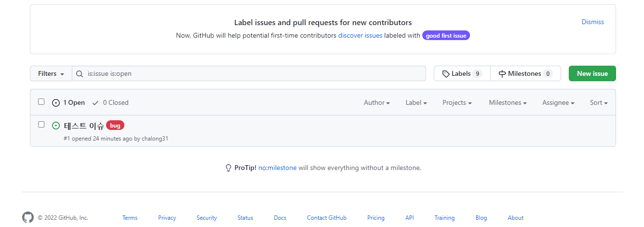This screenshot has height=227, width=644.
Task: Click the GitHub Octocat logo in footer
Action: (28, 217)
